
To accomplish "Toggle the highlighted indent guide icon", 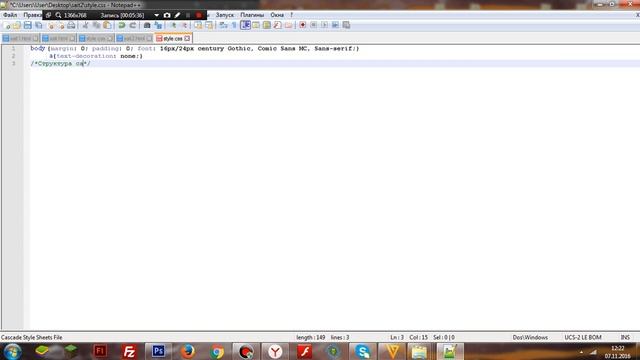I will [245, 25].
